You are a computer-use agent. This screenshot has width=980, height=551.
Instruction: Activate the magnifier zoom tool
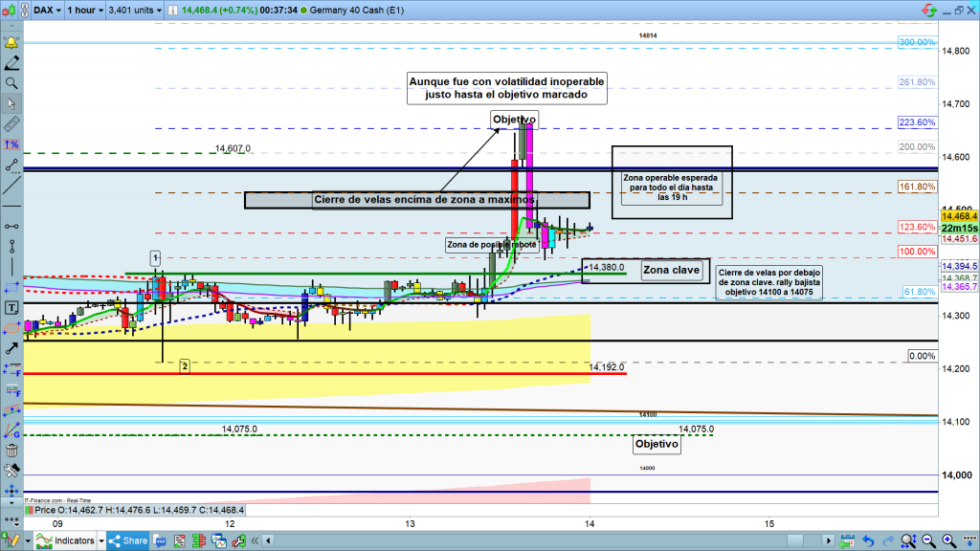tap(11, 83)
